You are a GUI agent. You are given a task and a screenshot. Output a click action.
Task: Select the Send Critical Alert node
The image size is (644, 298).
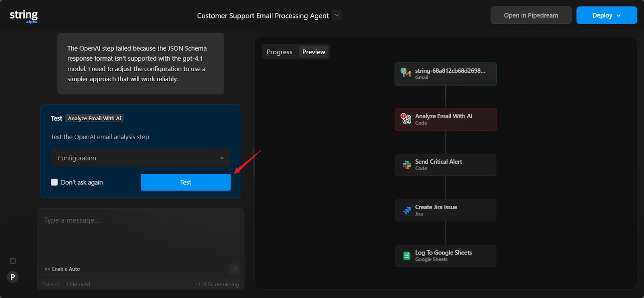click(446, 165)
